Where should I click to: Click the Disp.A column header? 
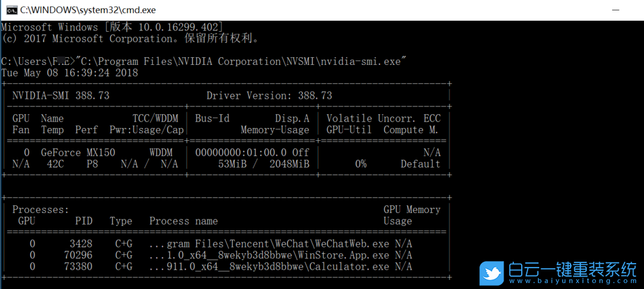coord(292,119)
